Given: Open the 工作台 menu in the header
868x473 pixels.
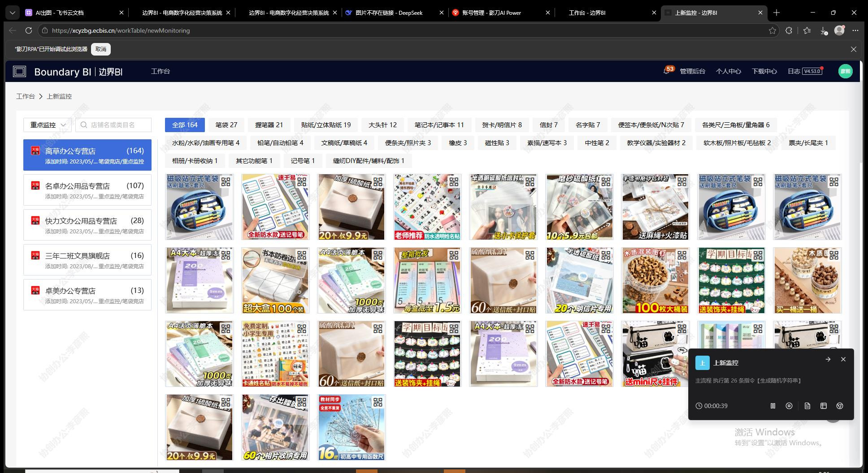Looking at the screenshot, I should click(161, 71).
